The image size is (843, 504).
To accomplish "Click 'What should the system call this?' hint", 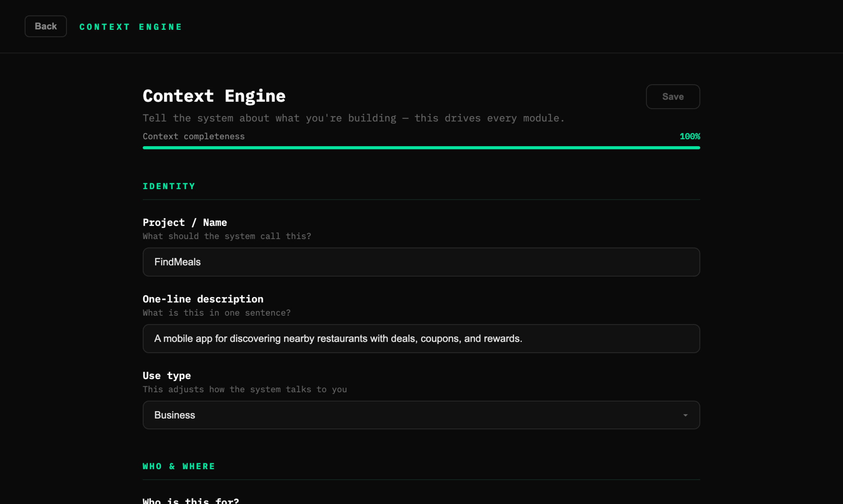I will coord(227,236).
